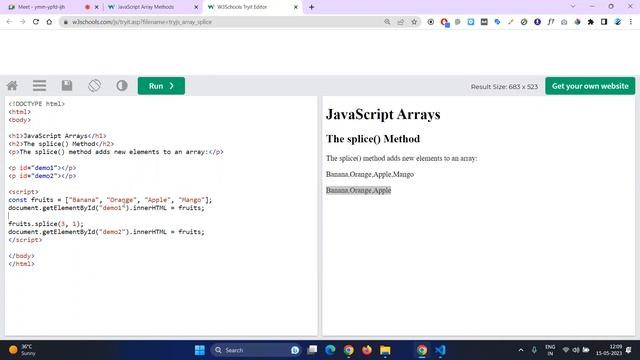640x360 pixels.
Task: Click the ENG IN language indicator
Action: click(x=550, y=350)
